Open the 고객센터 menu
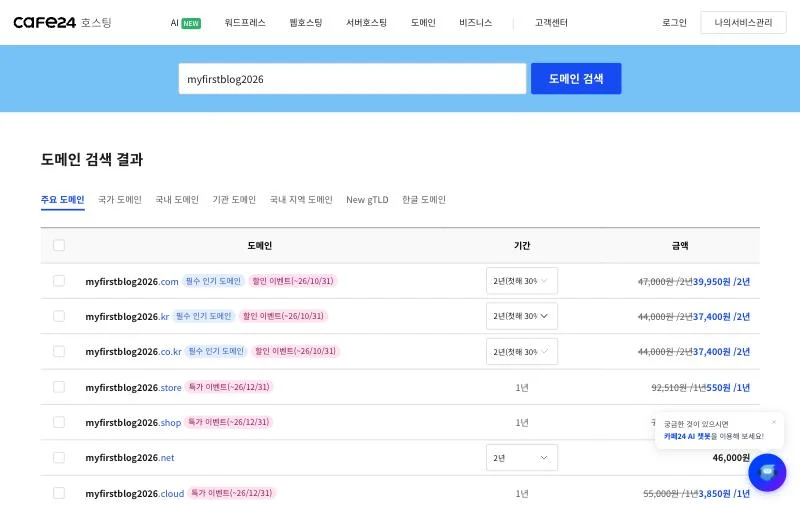Viewport: 800px width, 505px height. (551, 22)
